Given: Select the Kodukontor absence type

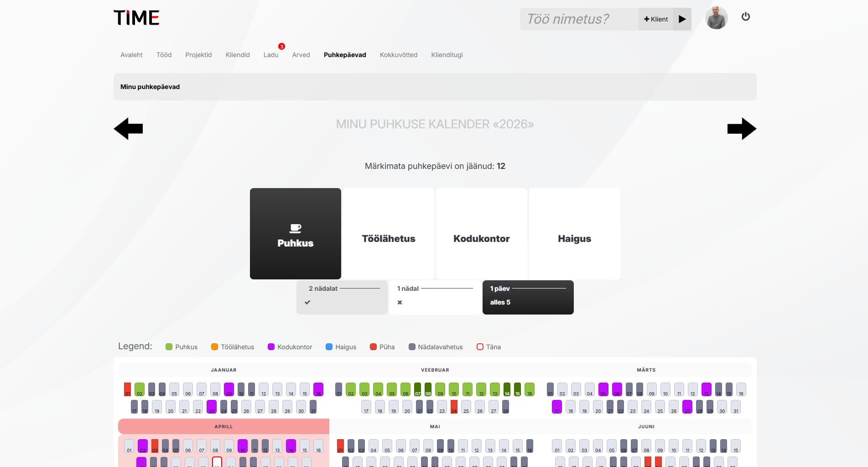Looking at the screenshot, I should pyautogui.click(x=481, y=234).
